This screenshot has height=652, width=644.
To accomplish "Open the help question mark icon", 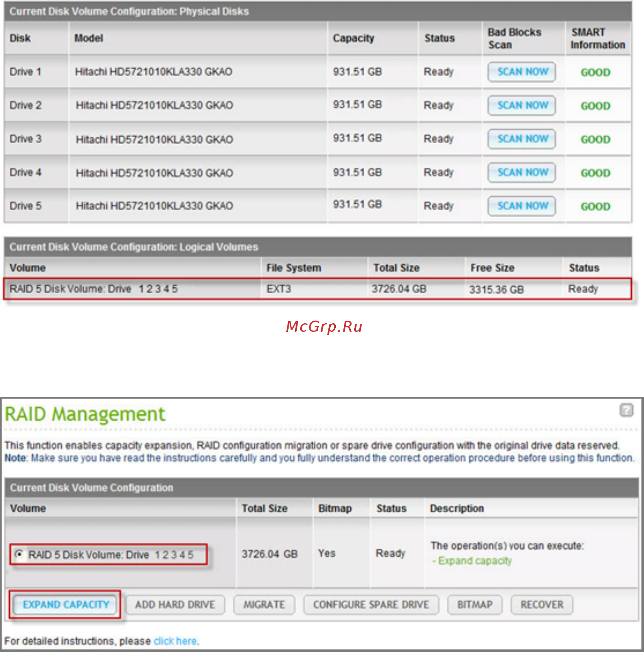I will pos(626,410).
